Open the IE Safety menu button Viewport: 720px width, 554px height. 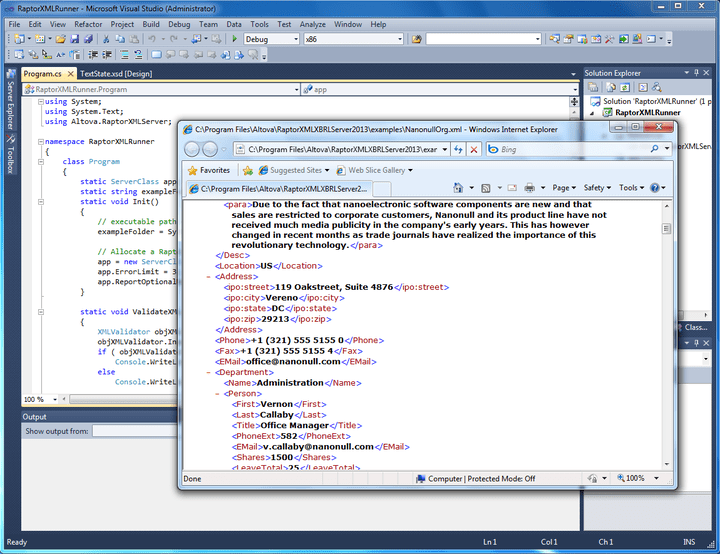click(597, 187)
